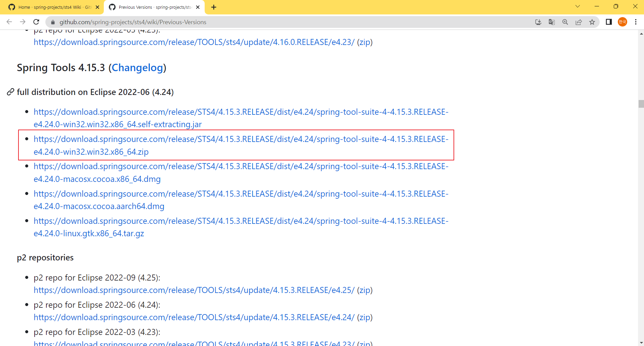
Task: Go back to previous page
Action: point(9,22)
